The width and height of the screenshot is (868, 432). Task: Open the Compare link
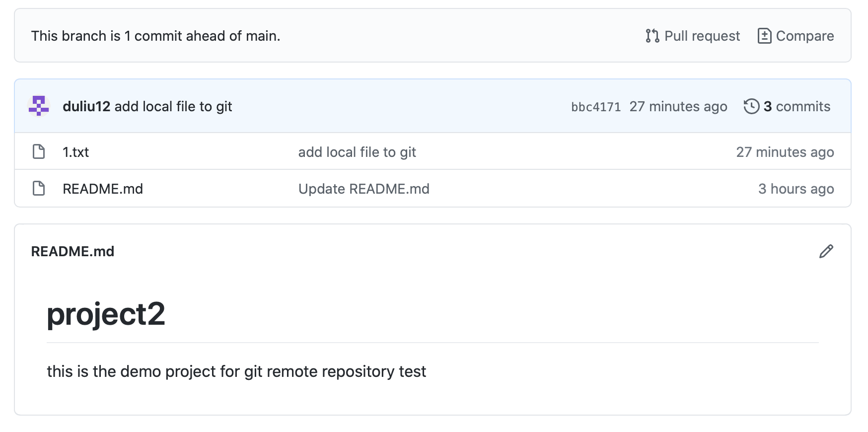pos(804,36)
